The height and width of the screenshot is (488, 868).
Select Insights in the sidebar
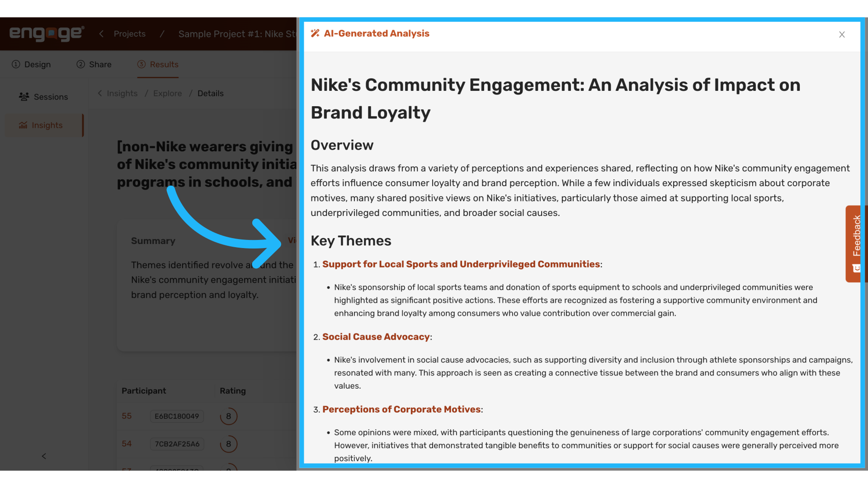point(43,125)
